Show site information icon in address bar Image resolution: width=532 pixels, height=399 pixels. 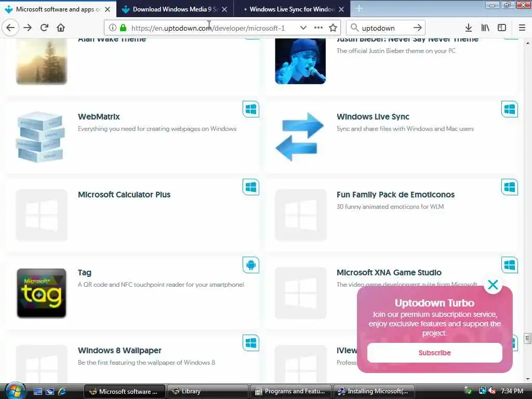(112, 28)
